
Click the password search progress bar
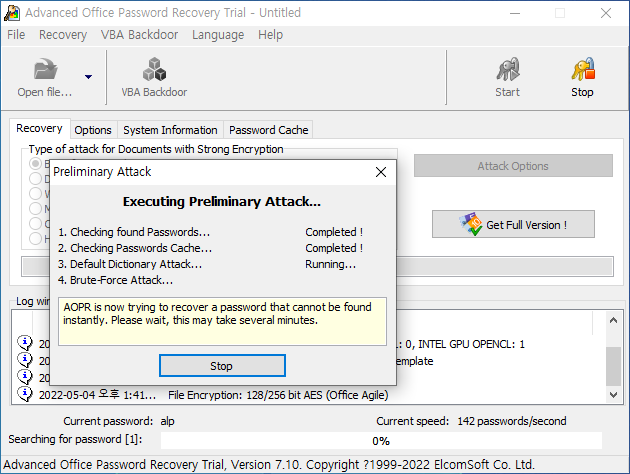tap(381, 440)
